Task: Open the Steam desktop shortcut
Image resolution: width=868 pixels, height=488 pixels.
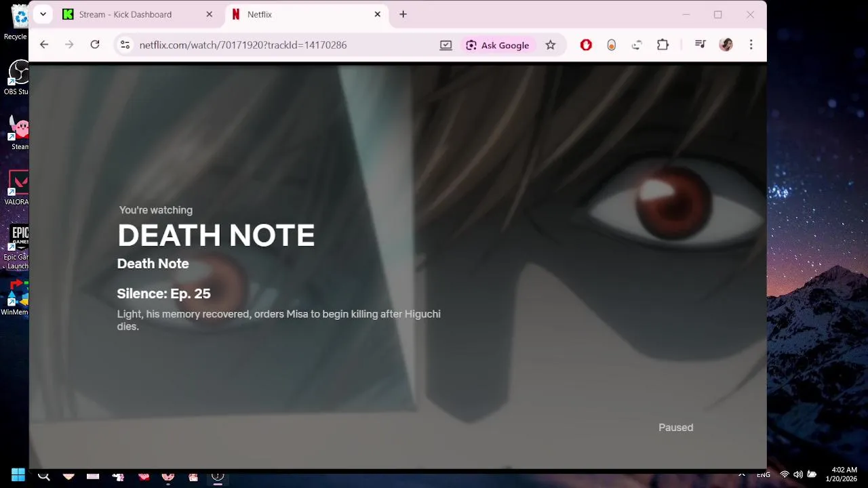Action: 18,132
